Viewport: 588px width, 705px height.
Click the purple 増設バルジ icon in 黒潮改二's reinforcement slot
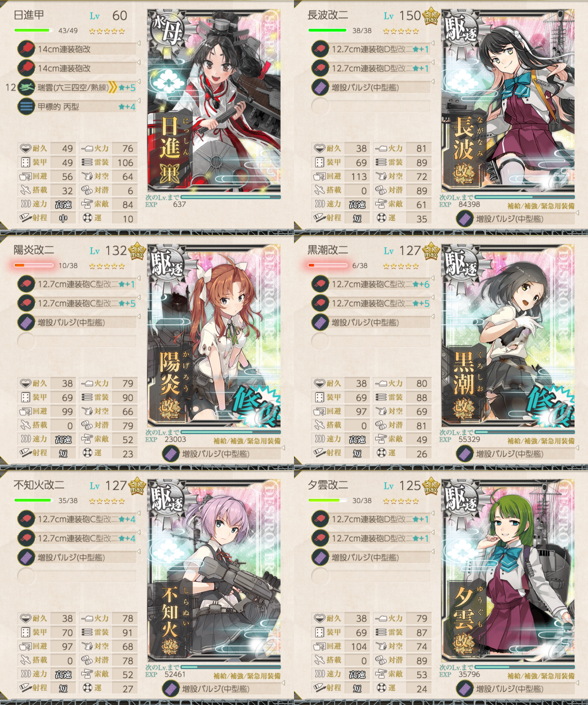point(465,454)
